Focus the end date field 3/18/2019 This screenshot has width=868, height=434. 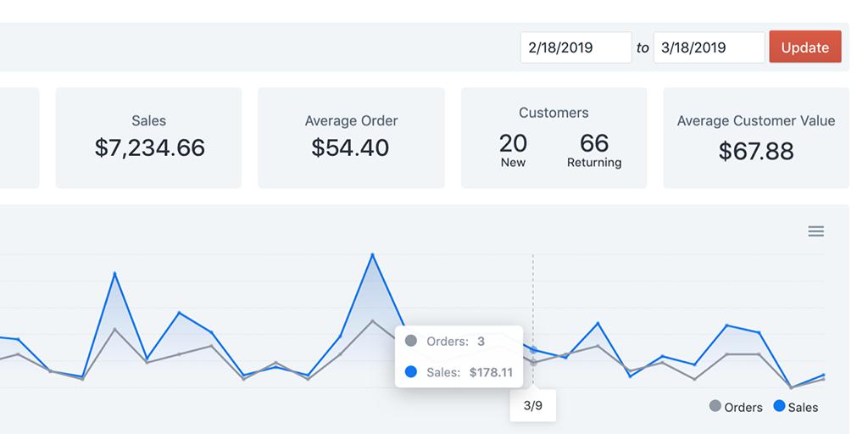pos(709,47)
